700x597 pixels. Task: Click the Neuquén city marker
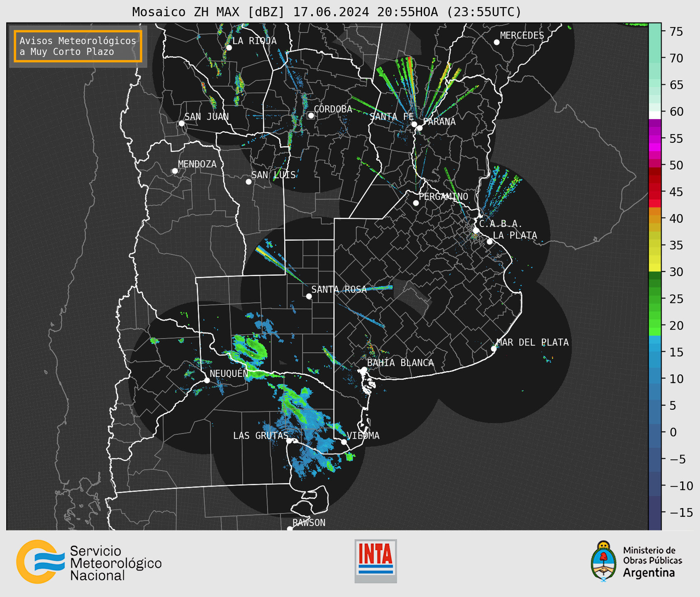(x=207, y=380)
